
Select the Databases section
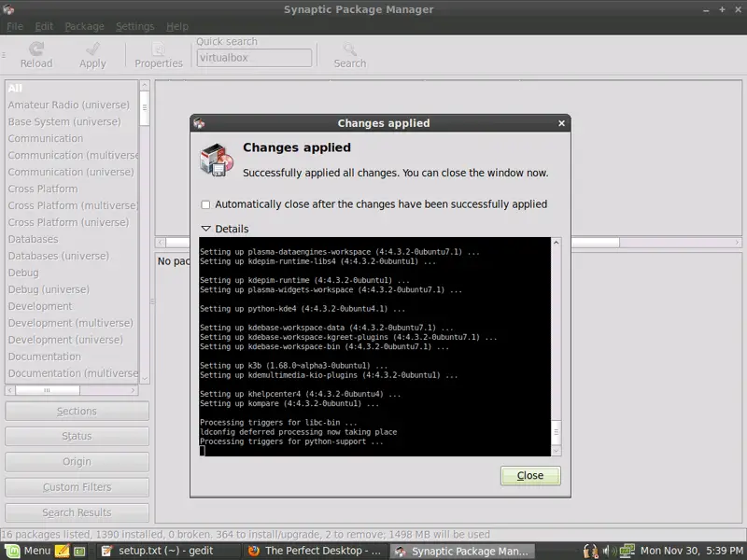pyautogui.click(x=72, y=239)
